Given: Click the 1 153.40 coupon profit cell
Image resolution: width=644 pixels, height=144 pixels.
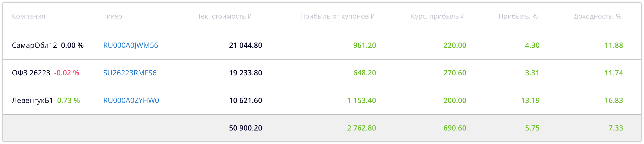Looking at the screenshot, I should click(x=361, y=100).
